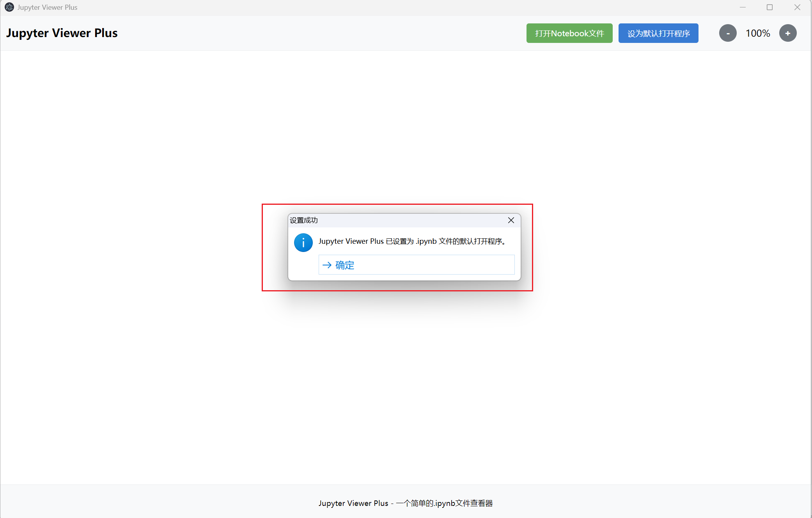Maximize the Jupyter Viewer Plus window
Viewport: 812px width, 518px height.
tap(769, 7)
